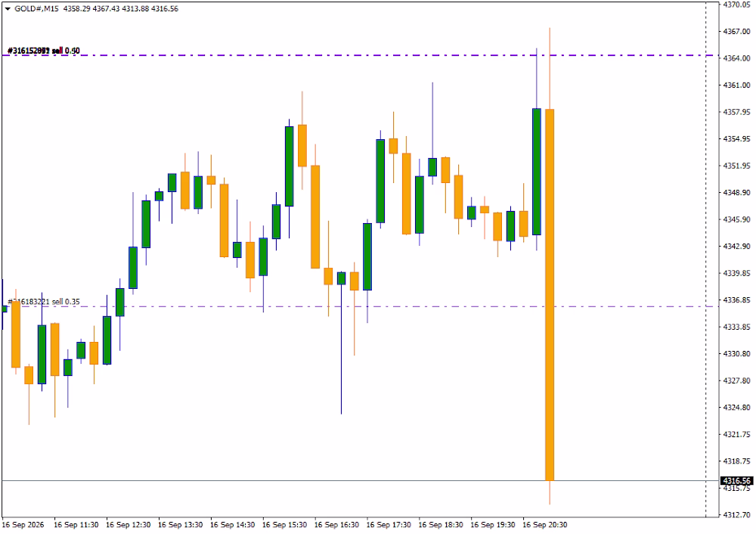Click the 16 Sep 18:30 time label

coord(441,525)
